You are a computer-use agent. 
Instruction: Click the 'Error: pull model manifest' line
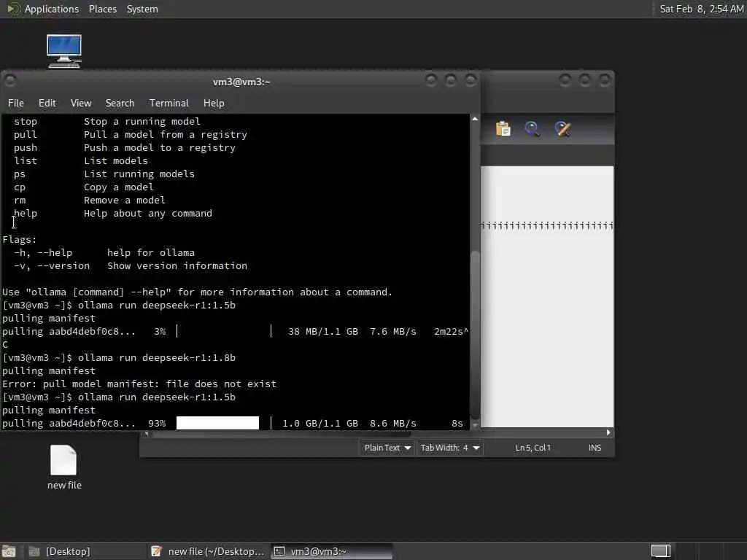click(139, 384)
